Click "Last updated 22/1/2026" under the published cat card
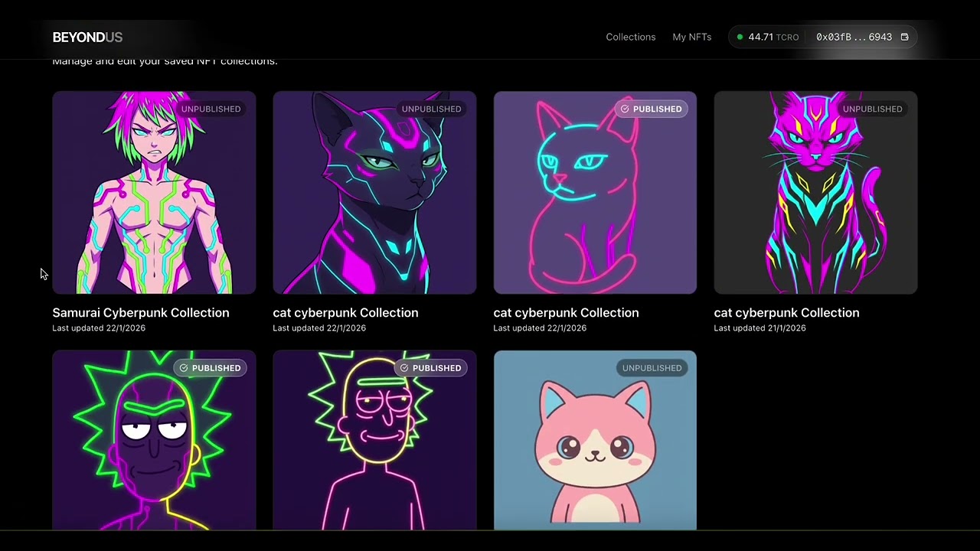The image size is (980, 551). (x=540, y=328)
